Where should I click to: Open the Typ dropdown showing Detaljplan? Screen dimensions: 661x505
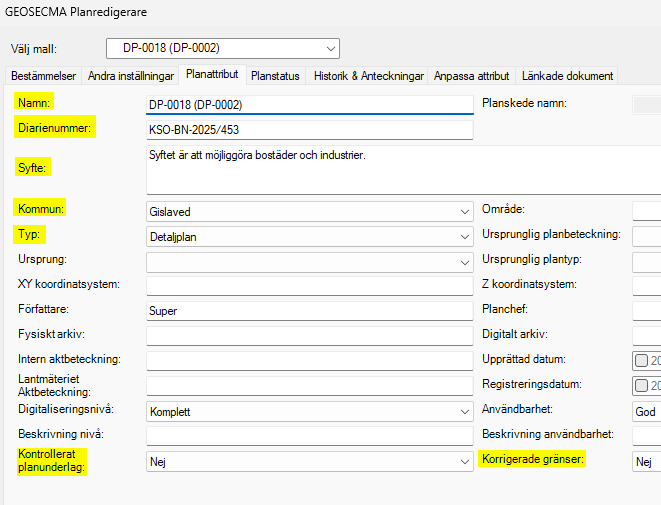[x=309, y=236]
